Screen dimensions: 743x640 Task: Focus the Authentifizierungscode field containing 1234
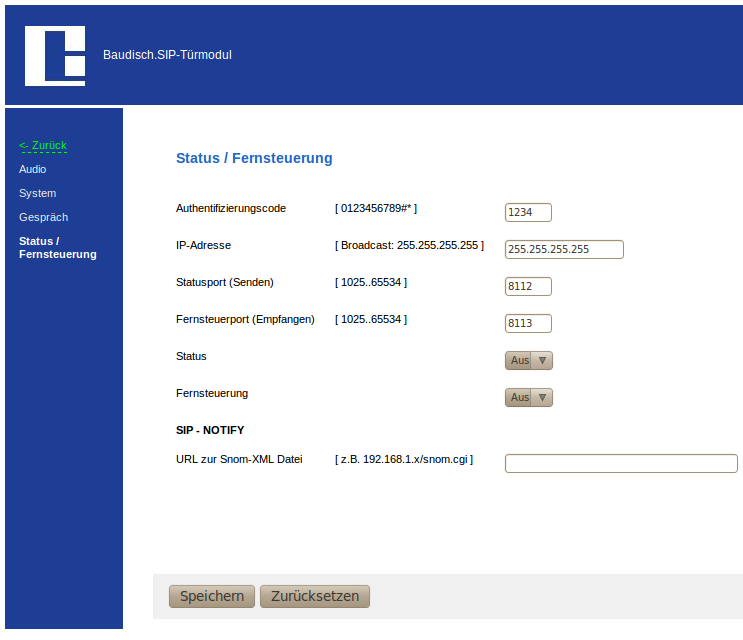click(528, 213)
